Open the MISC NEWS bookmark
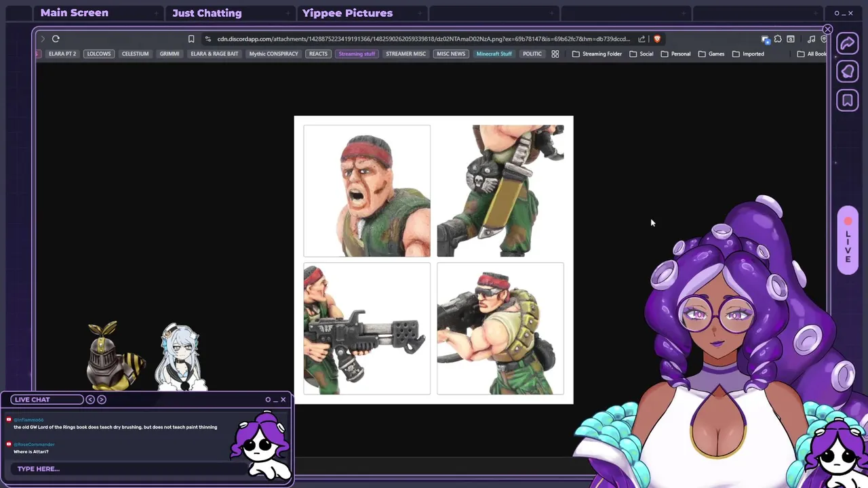This screenshot has width=868, height=488. pyautogui.click(x=451, y=54)
